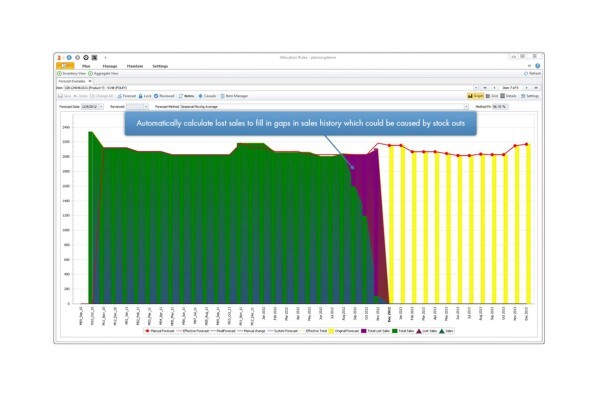Switch to Graph view
The image size is (600, 400).
[476, 96]
